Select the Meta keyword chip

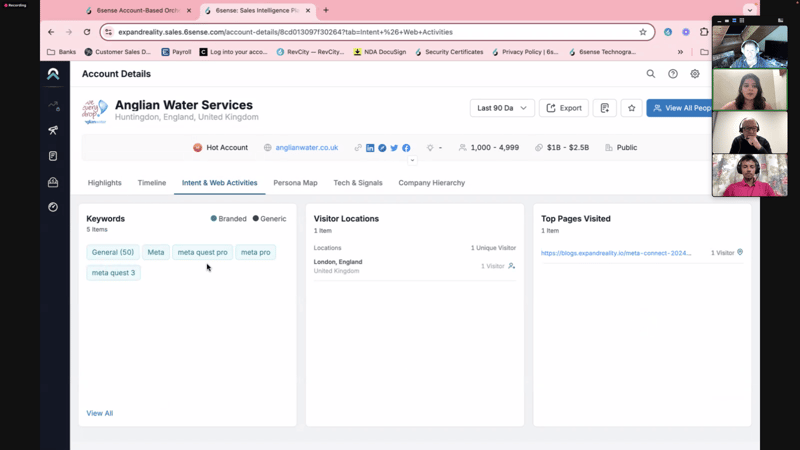click(x=156, y=252)
